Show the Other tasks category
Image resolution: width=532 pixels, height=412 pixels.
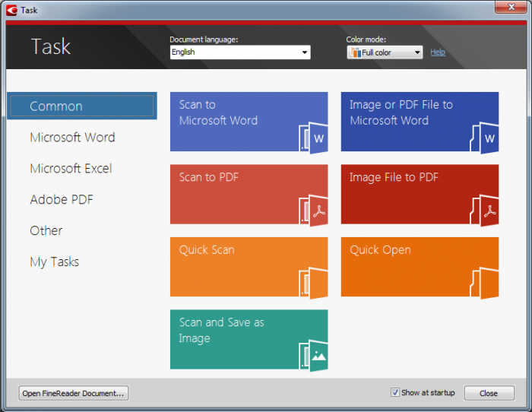46,231
